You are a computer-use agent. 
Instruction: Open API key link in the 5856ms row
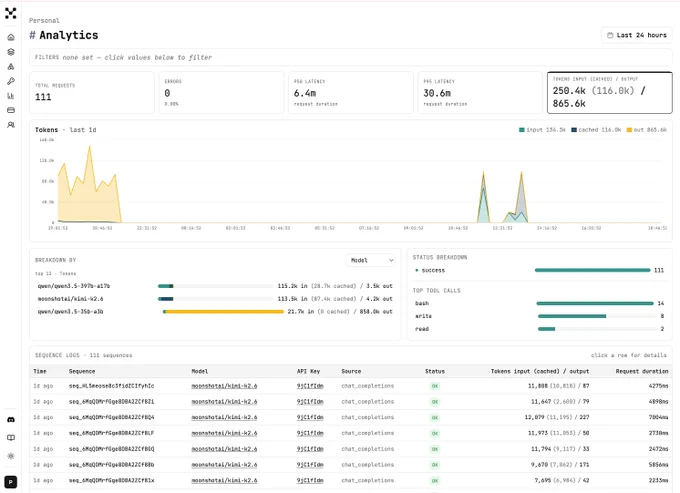tap(310, 465)
